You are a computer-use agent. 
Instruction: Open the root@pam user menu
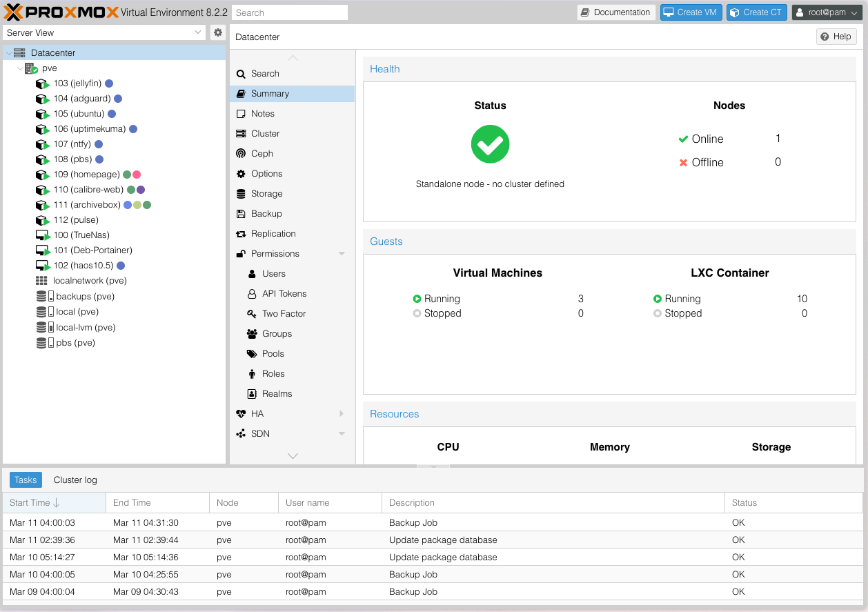click(826, 12)
